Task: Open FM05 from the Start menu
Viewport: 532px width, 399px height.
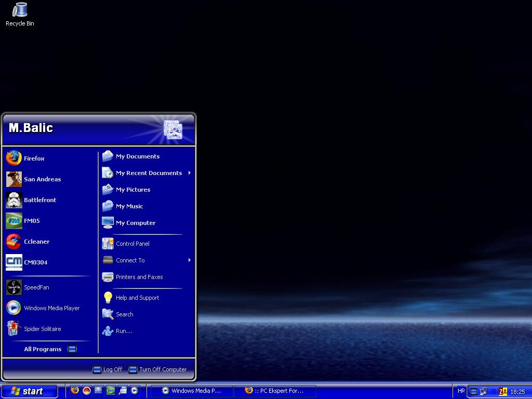Action: pyautogui.click(x=31, y=221)
